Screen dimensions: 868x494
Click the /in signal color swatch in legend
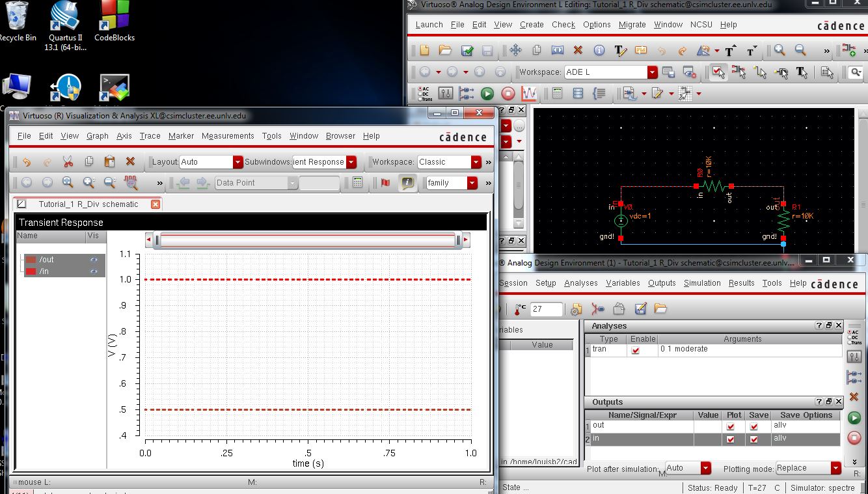tap(31, 271)
